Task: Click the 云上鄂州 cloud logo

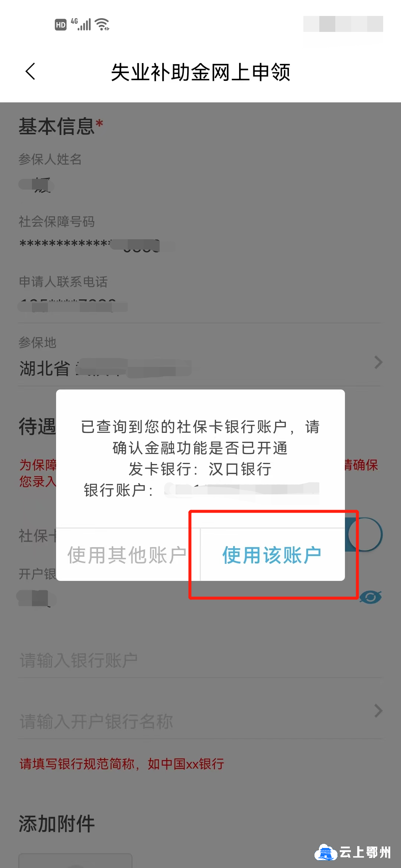Action: click(326, 852)
